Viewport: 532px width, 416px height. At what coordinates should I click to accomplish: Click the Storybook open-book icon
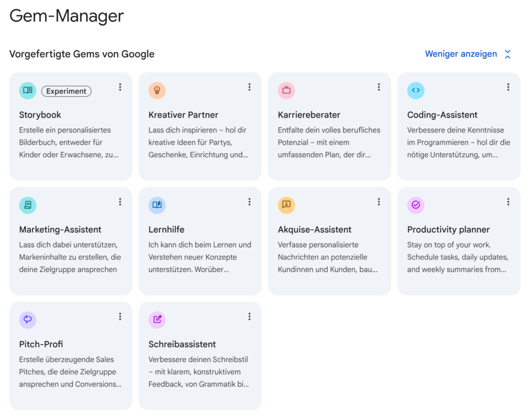tap(28, 90)
